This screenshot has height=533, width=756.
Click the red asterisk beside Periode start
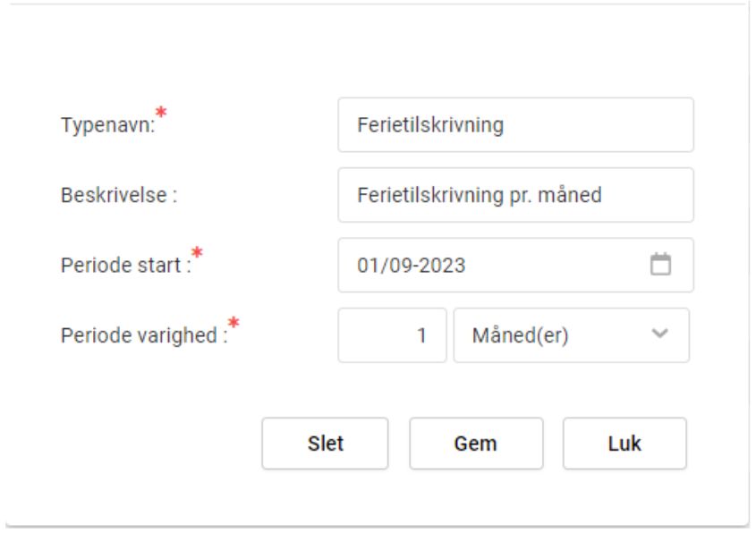[x=198, y=254]
